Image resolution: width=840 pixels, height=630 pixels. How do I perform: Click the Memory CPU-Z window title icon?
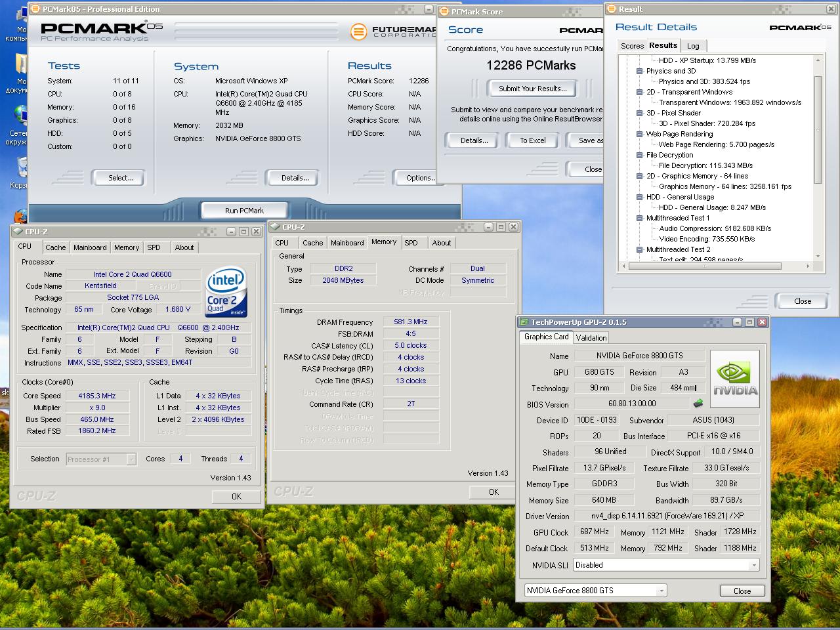coord(275,227)
